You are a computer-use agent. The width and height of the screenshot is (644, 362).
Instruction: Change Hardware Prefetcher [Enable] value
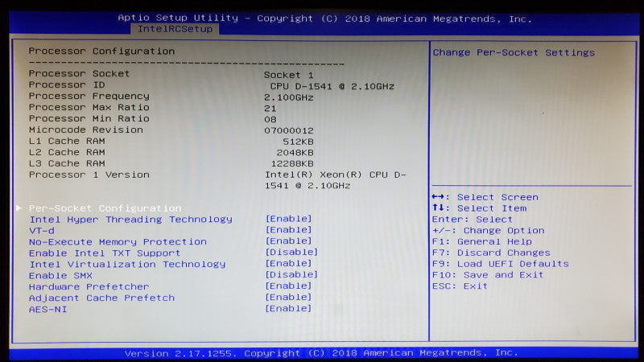click(289, 286)
